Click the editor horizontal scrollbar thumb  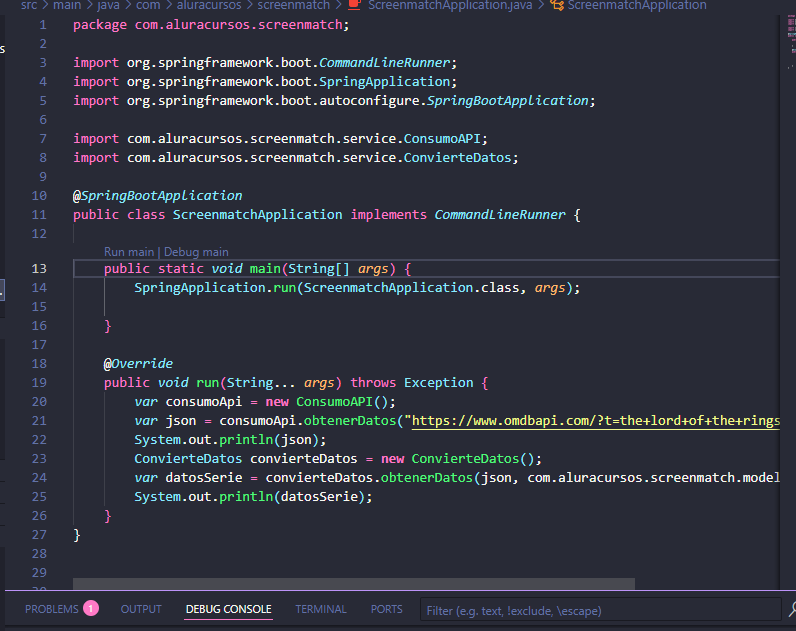353,584
